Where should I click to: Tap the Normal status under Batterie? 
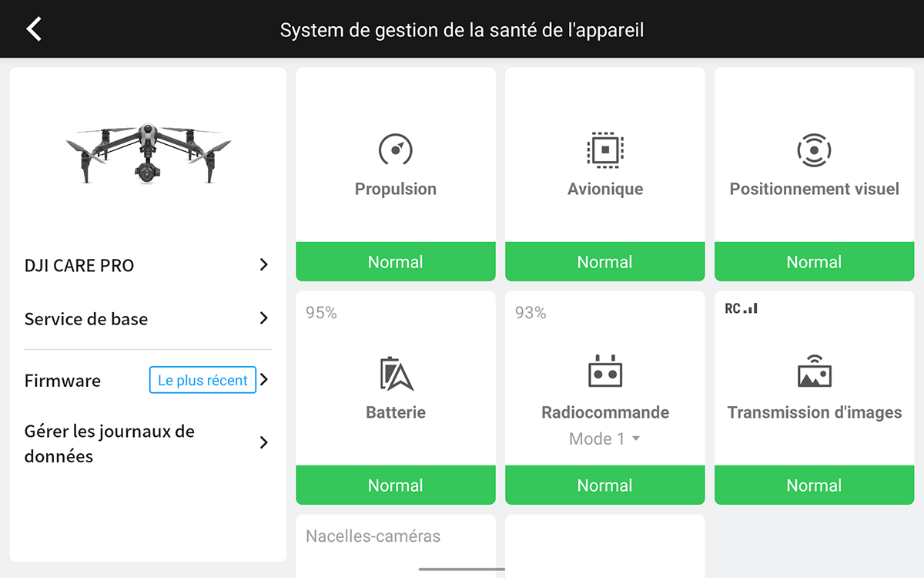396,486
